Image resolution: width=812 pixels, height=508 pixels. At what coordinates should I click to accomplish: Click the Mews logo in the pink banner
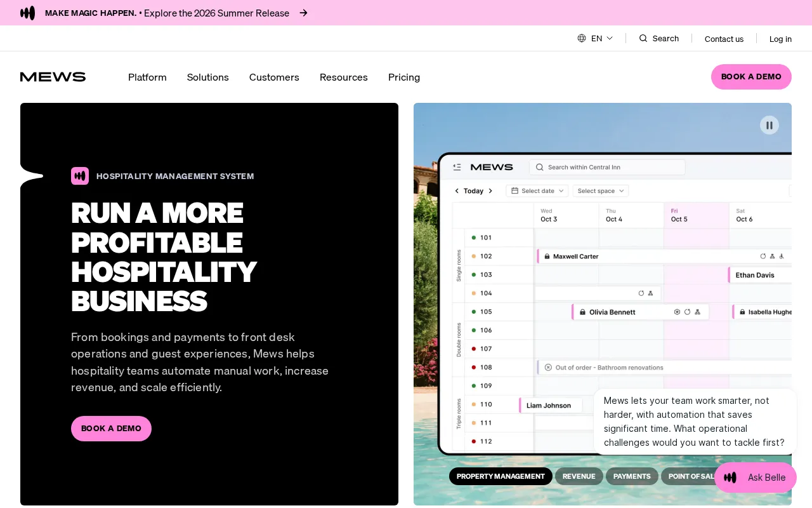coord(27,13)
